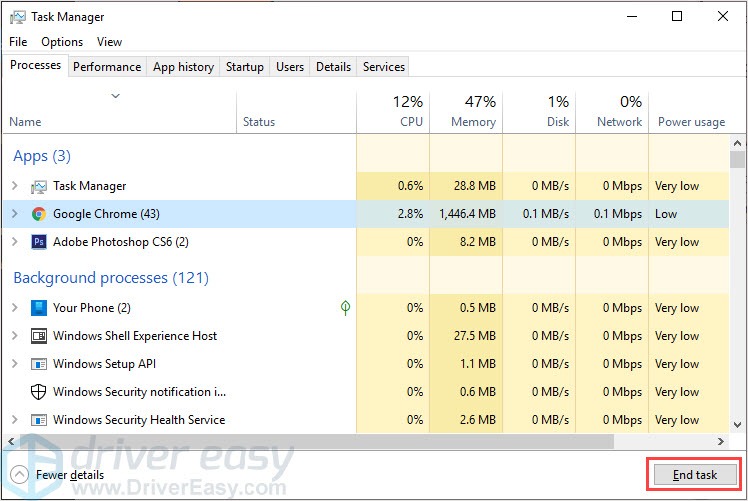Viewport: 748px width, 501px height.
Task: Click the Windows Shell Experience Host icon
Action: (x=39, y=336)
